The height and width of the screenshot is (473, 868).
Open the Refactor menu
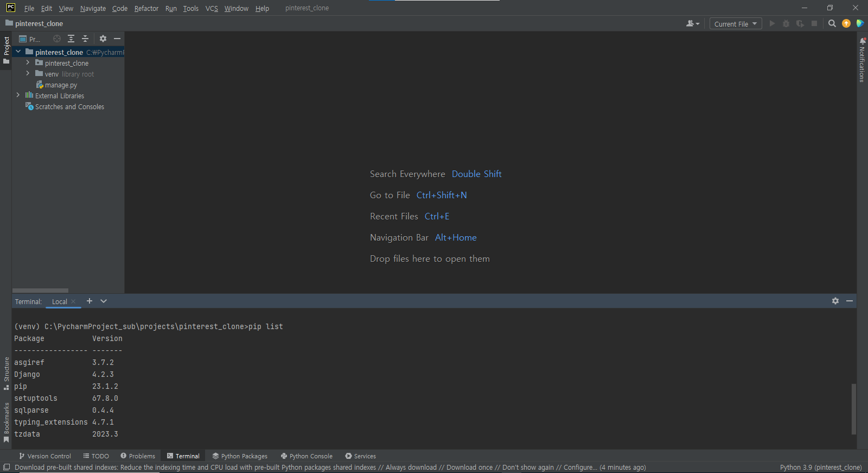pos(146,8)
